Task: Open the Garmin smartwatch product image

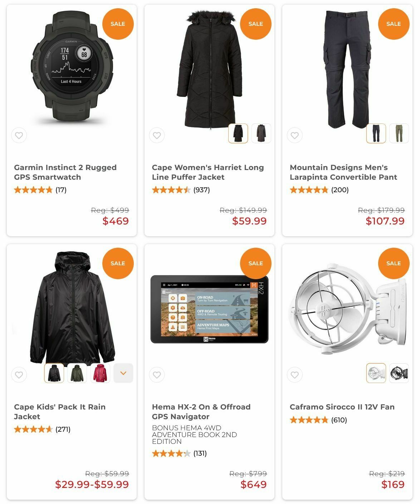Action: click(71, 66)
